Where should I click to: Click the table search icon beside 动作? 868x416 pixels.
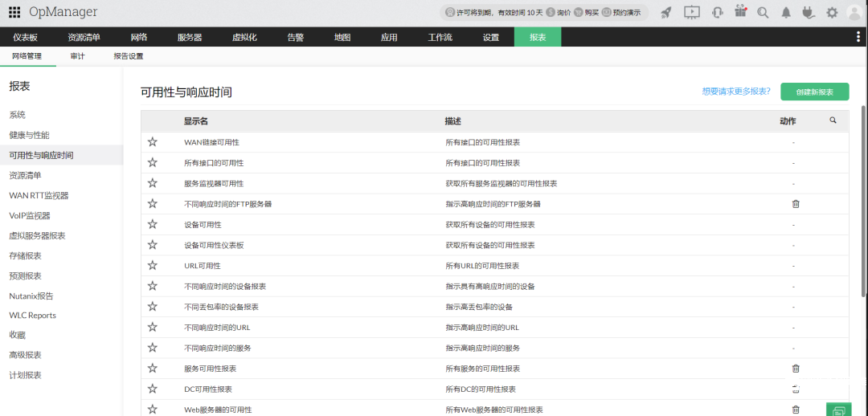tap(833, 120)
